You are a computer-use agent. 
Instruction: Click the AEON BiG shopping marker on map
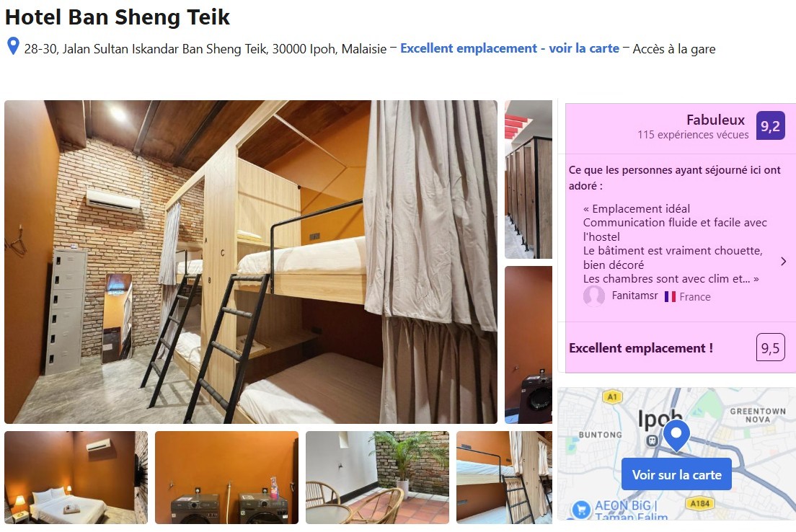580,509
